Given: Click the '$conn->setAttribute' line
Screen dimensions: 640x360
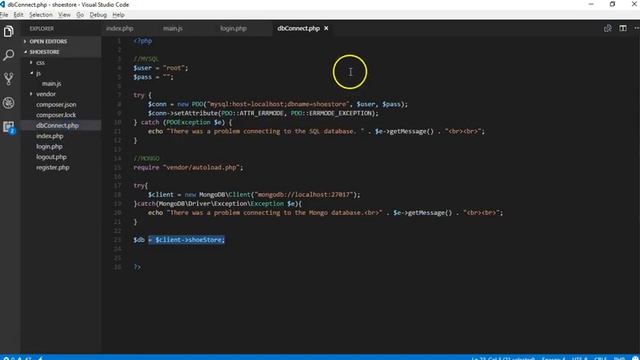Looking at the screenshot, I should tap(263, 113).
